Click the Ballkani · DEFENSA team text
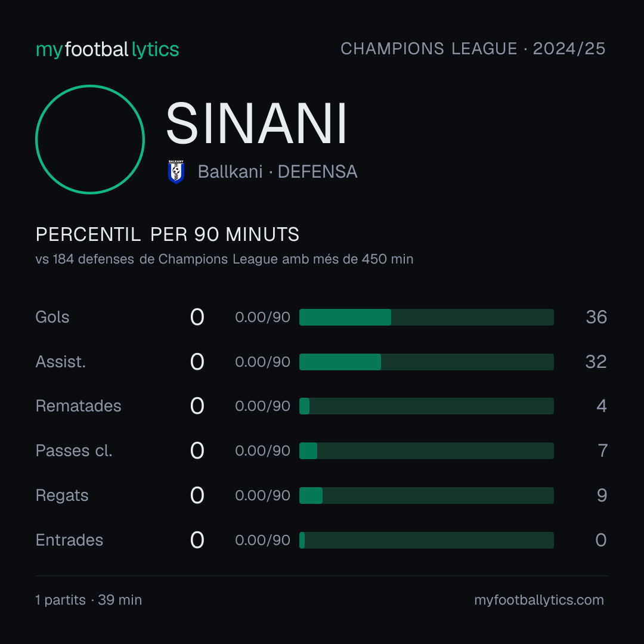 [x=278, y=172]
